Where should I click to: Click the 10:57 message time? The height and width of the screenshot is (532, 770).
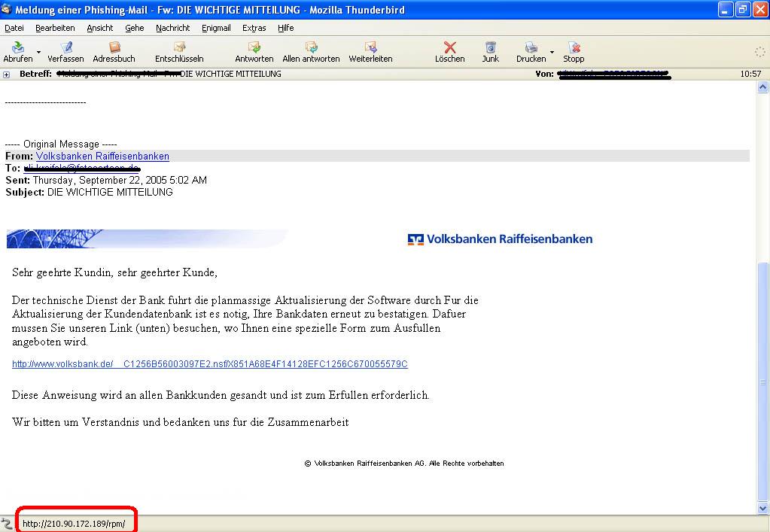pos(750,74)
